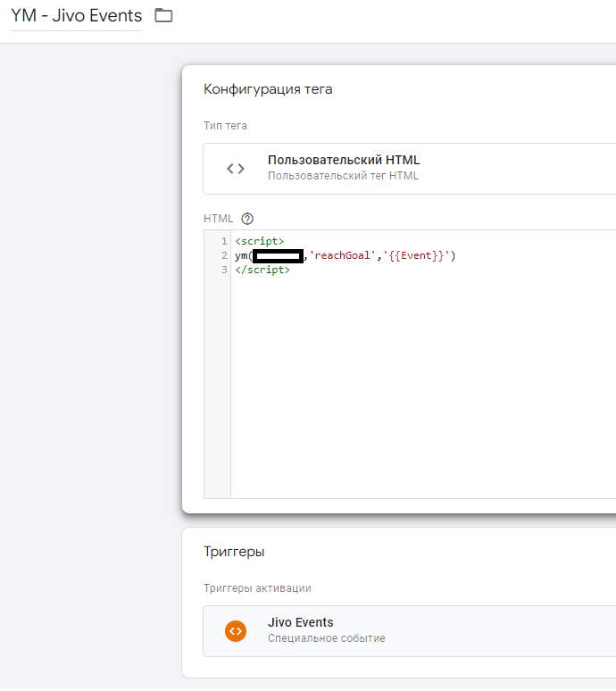Click line number 1 in editor gutter
This screenshot has width=616, height=691.
click(224, 242)
